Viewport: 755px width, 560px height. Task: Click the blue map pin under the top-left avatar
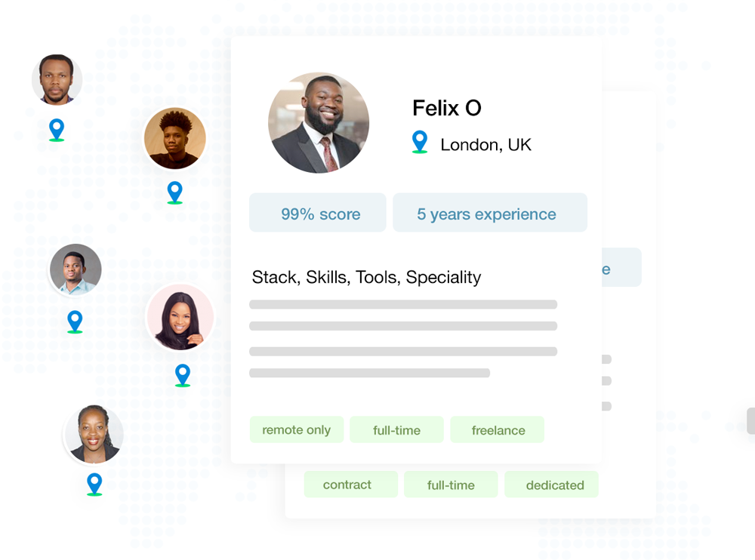coord(57,130)
